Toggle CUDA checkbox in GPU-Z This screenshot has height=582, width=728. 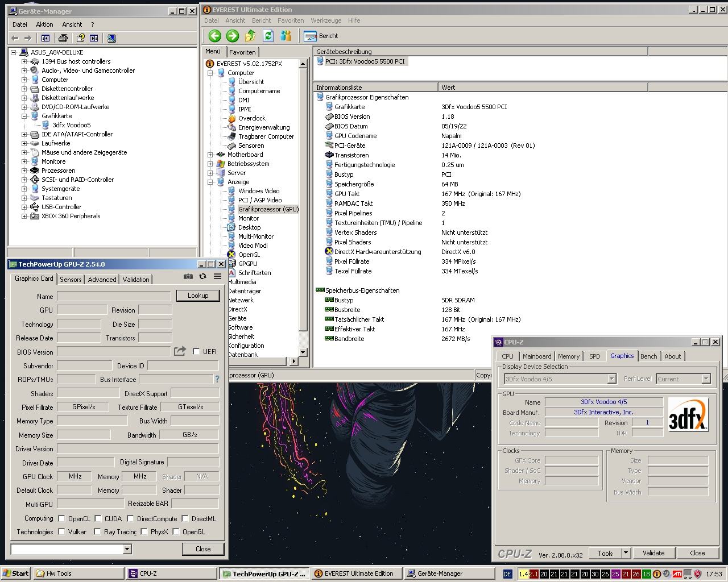click(x=98, y=518)
